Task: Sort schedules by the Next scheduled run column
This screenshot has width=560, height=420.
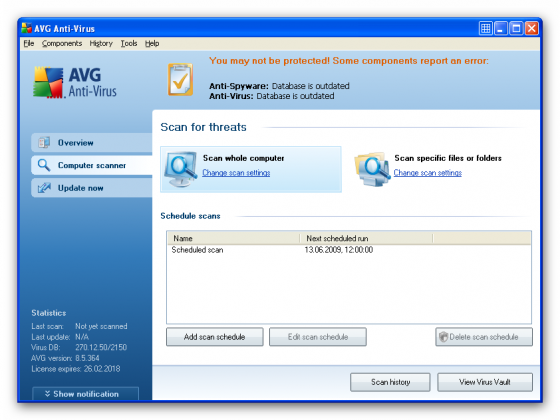Action: click(366, 238)
